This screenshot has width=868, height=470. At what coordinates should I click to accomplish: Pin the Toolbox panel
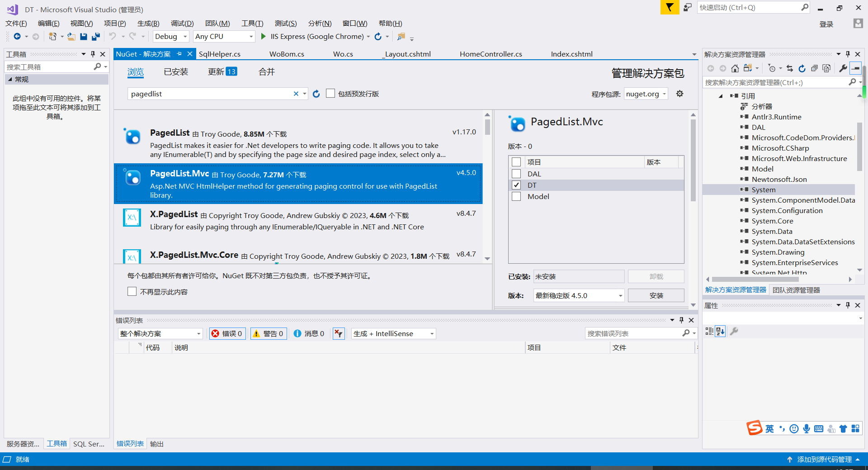tap(93, 54)
